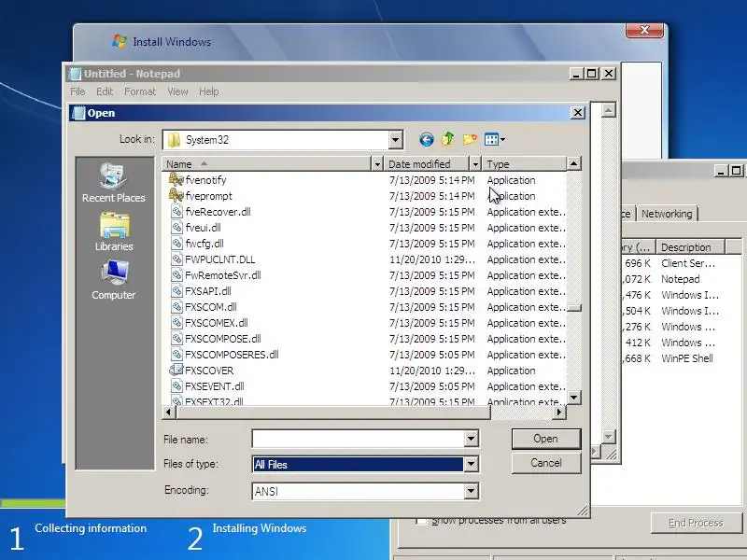Click horizontal scrollbar left arrow in file list
747x560 pixels.
tap(169, 412)
